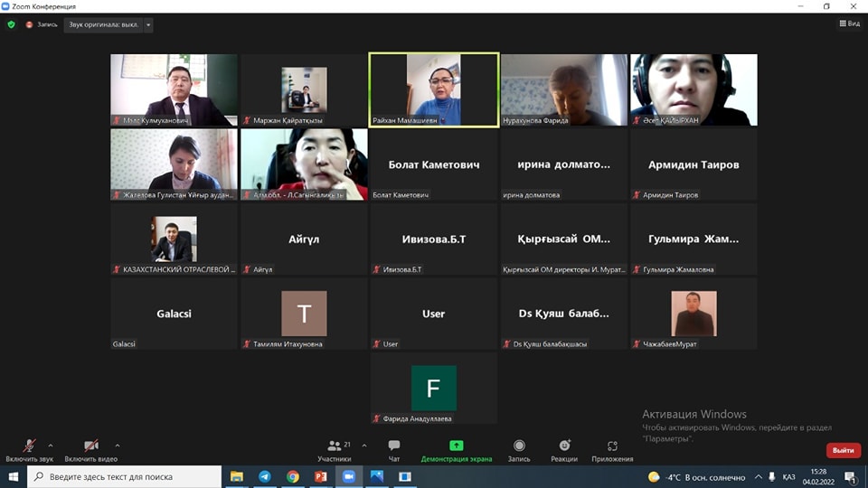868x488 pixels.
Task: Show hidden system tray icons
Action: point(759,477)
